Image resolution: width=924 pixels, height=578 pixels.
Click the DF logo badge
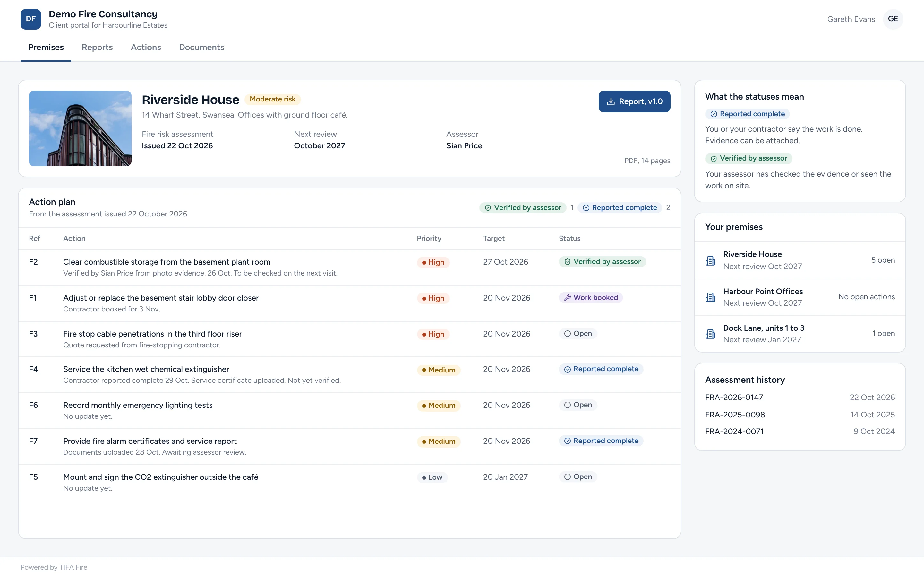coord(30,19)
